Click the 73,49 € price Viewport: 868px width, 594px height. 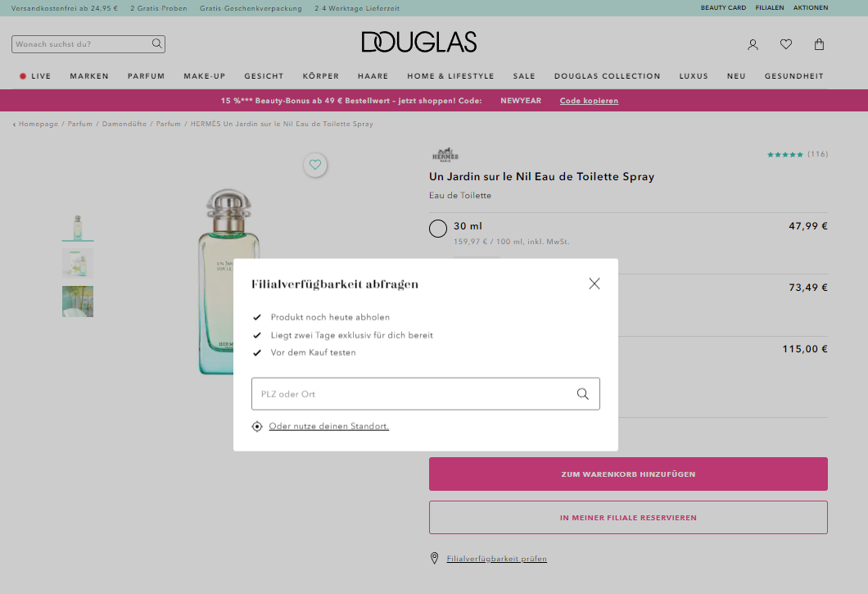tap(808, 288)
